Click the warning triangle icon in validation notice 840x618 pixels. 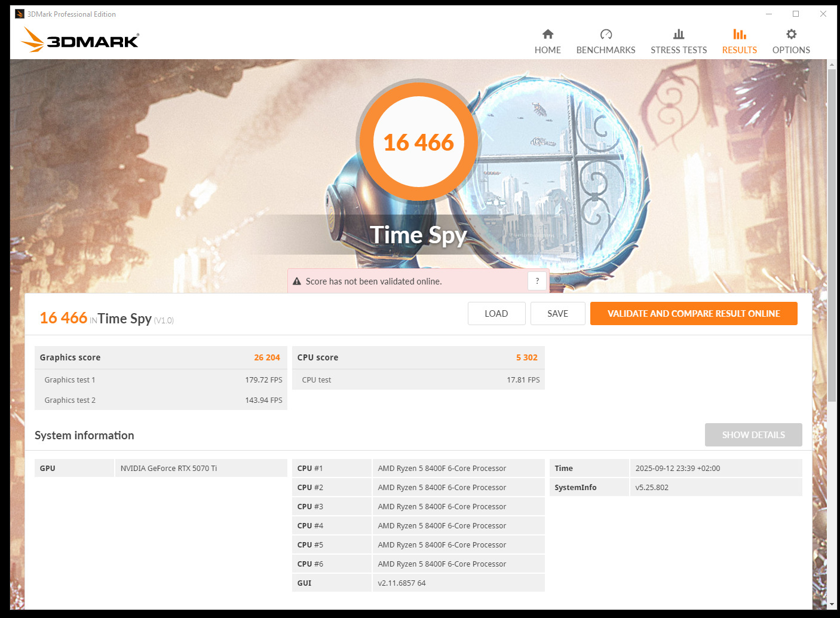click(x=297, y=282)
